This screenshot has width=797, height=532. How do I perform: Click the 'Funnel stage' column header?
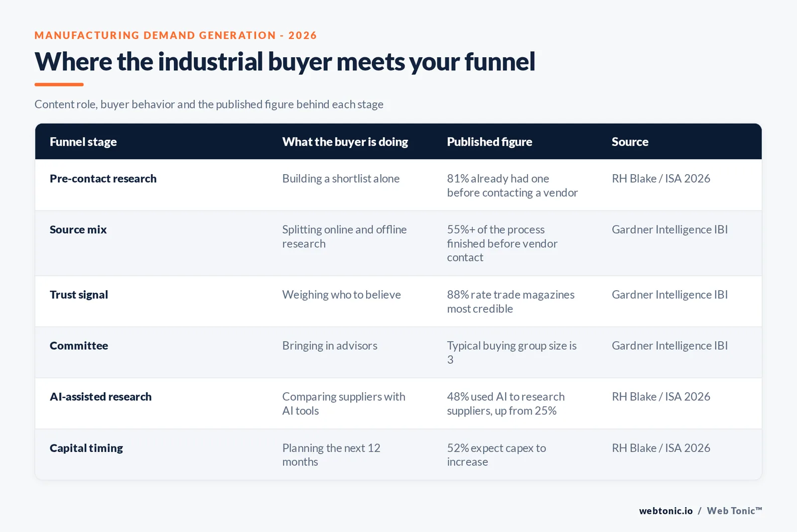pos(83,142)
